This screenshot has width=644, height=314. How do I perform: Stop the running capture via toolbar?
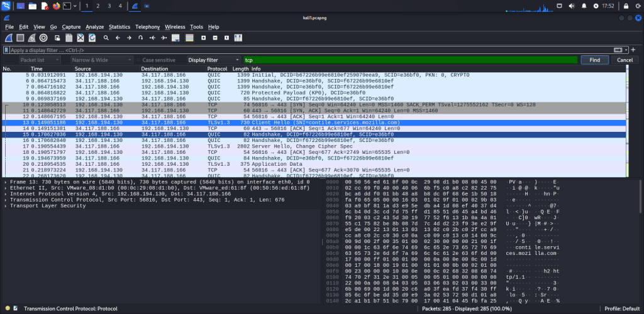click(x=21, y=38)
